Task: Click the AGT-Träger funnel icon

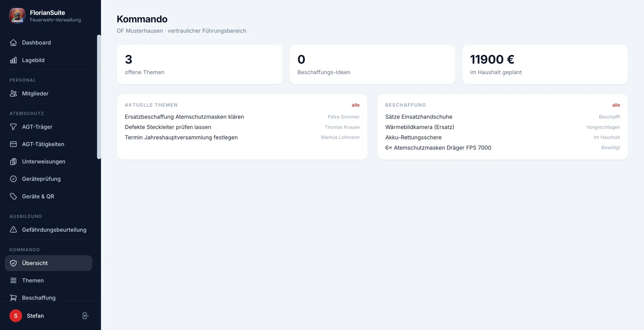Action: 13,127
